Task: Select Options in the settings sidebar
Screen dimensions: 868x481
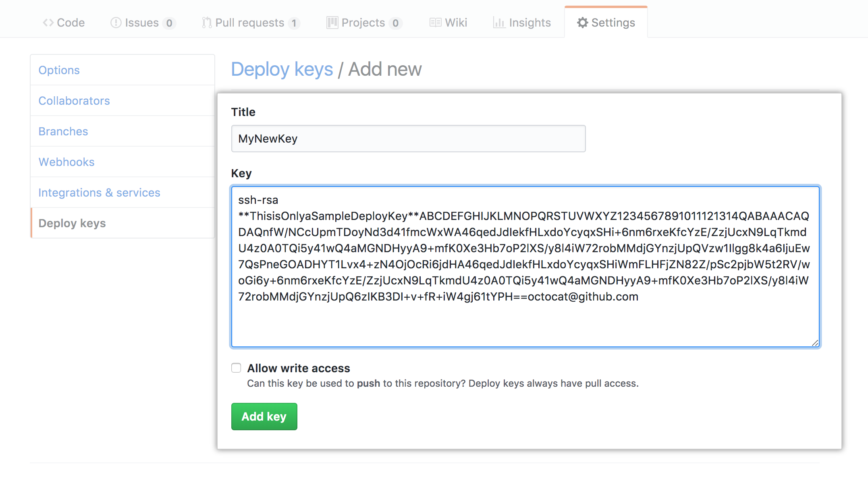Action: pyautogui.click(x=59, y=70)
